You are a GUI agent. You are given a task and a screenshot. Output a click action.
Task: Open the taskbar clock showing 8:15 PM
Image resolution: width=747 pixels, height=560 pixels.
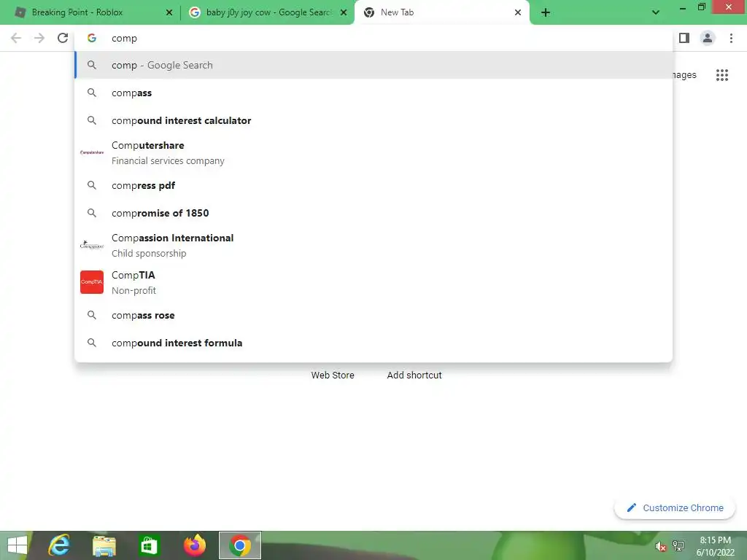coord(715,546)
